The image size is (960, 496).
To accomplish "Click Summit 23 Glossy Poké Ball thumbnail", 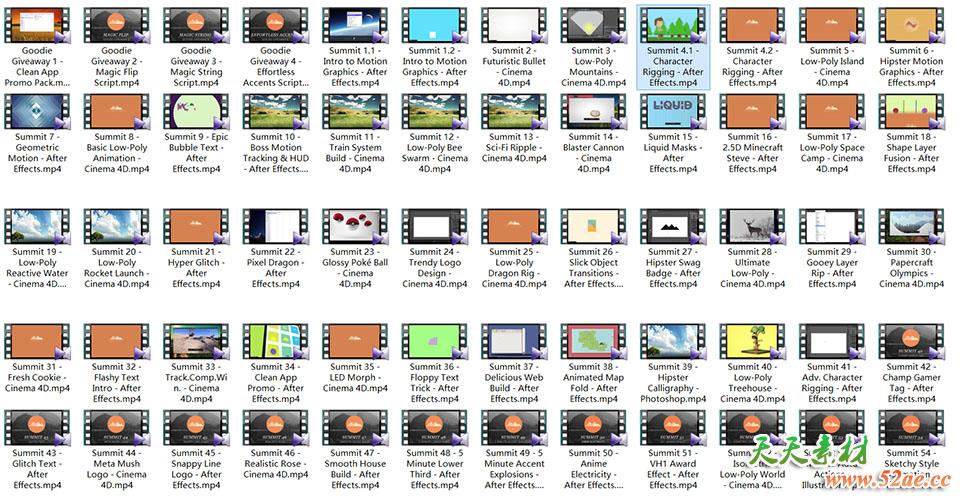I will pyautogui.click(x=355, y=227).
